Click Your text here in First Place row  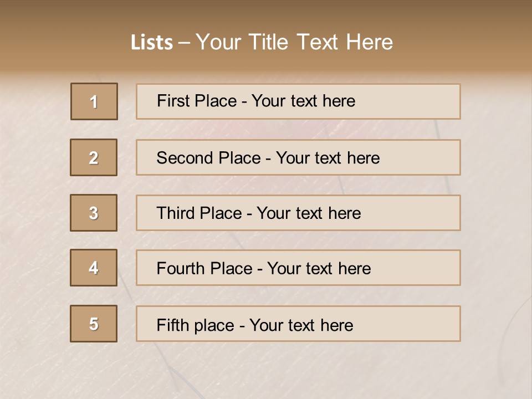[303, 101]
